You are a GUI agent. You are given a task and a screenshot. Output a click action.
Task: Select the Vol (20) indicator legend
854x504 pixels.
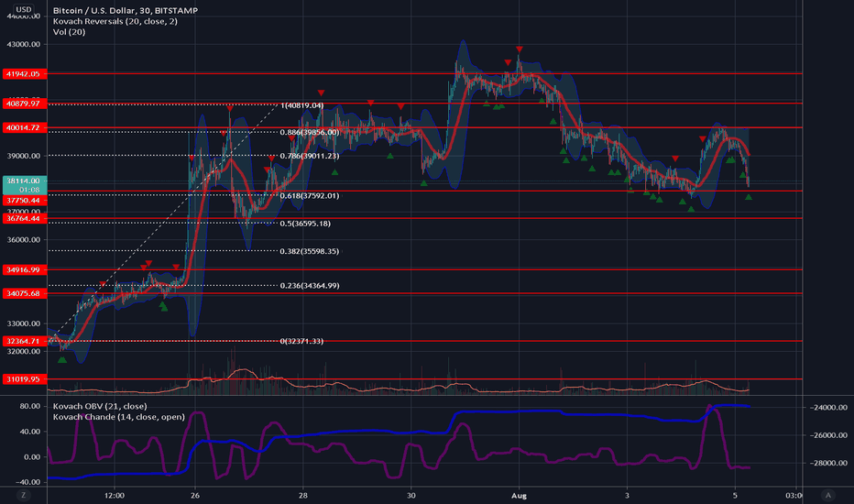pyautogui.click(x=69, y=31)
